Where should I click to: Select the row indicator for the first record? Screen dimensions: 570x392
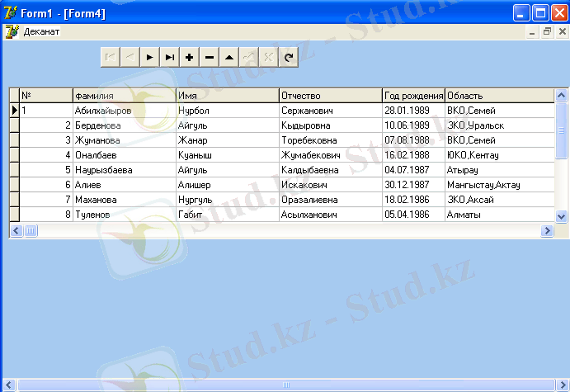point(14,110)
